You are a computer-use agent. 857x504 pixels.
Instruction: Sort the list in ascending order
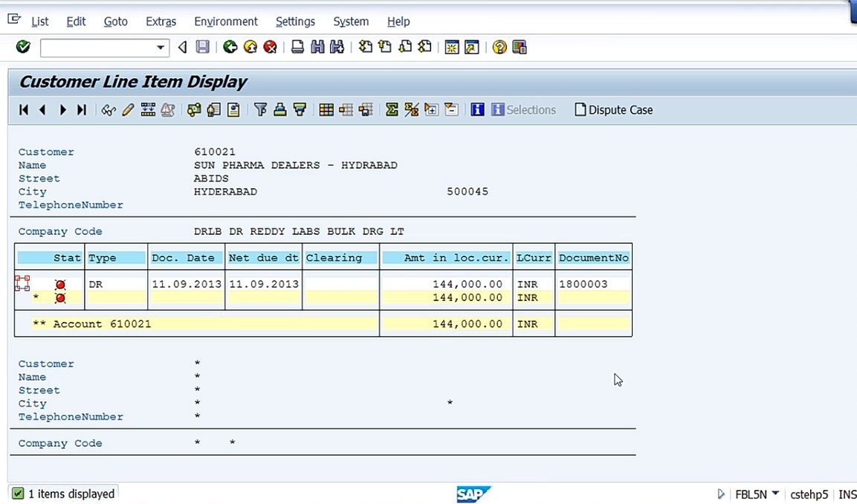pos(279,110)
